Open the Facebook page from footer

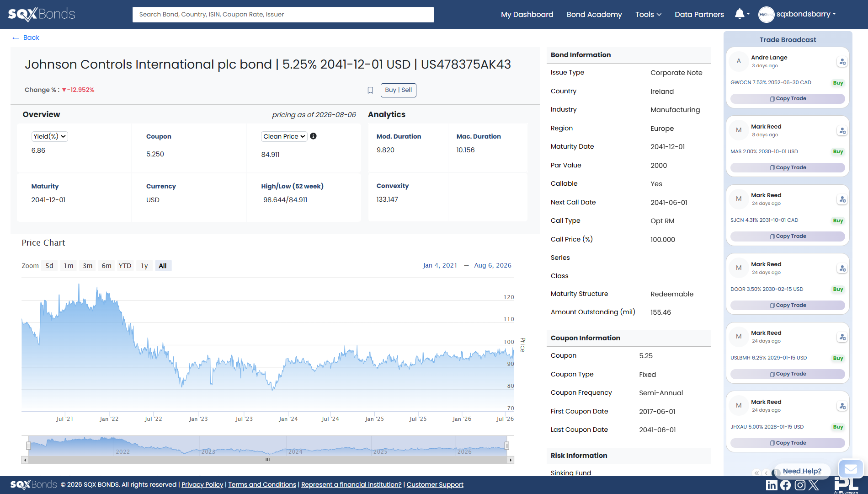point(786,485)
